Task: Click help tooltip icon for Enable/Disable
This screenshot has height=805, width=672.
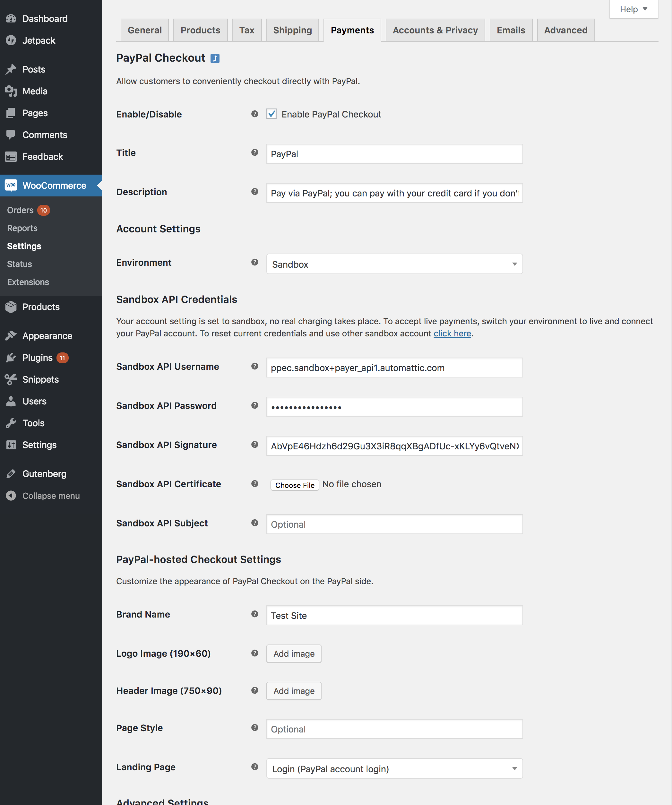Action: pyautogui.click(x=254, y=114)
